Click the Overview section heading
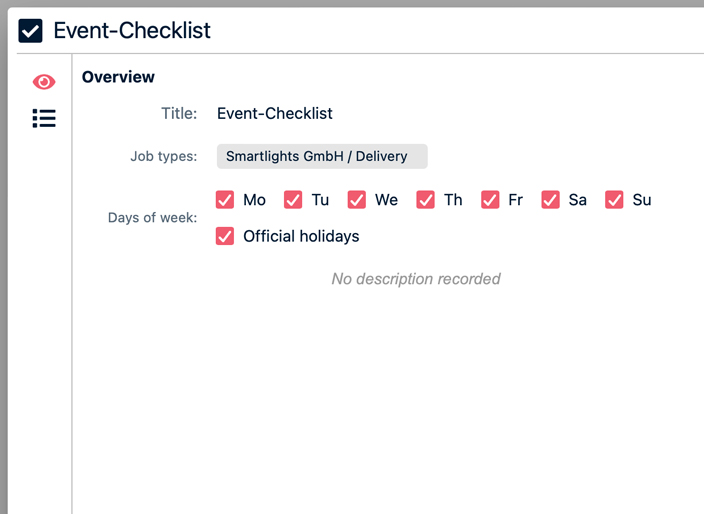The width and height of the screenshot is (704, 514). tap(118, 77)
